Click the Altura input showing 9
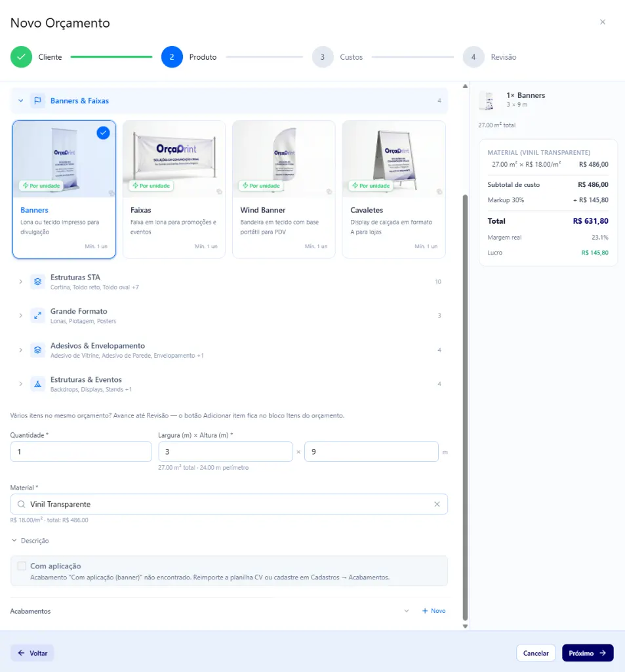 point(371,451)
